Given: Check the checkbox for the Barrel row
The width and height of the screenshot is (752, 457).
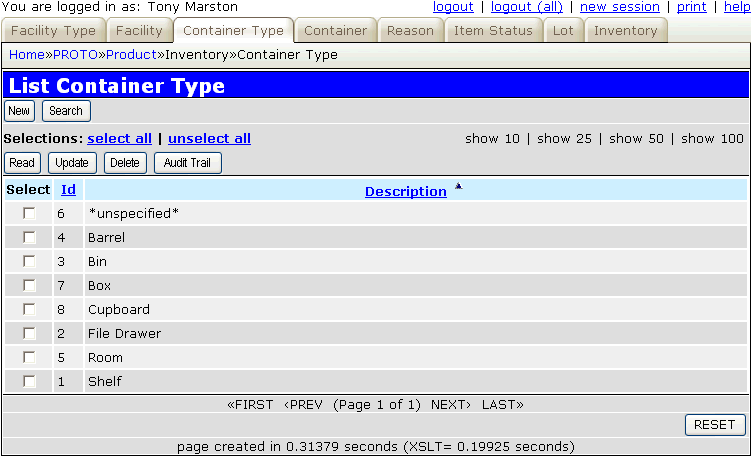Looking at the screenshot, I should (29, 238).
